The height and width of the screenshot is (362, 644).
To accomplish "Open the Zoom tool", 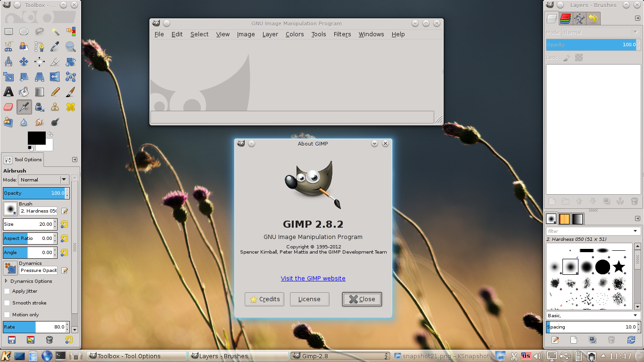I will (71, 47).
